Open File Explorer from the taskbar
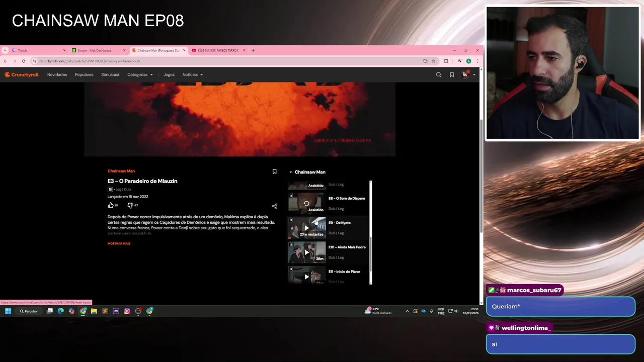The image size is (644, 362). (x=94, y=311)
